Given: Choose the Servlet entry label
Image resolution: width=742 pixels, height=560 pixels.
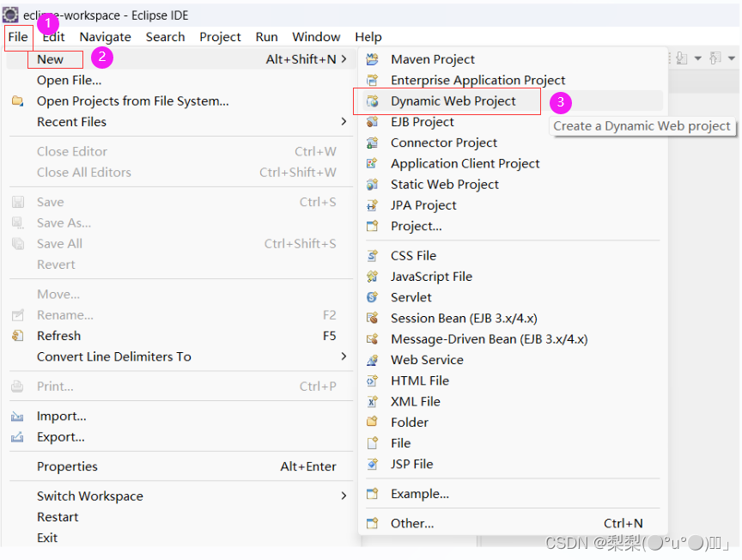Looking at the screenshot, I should coord(411,297).
